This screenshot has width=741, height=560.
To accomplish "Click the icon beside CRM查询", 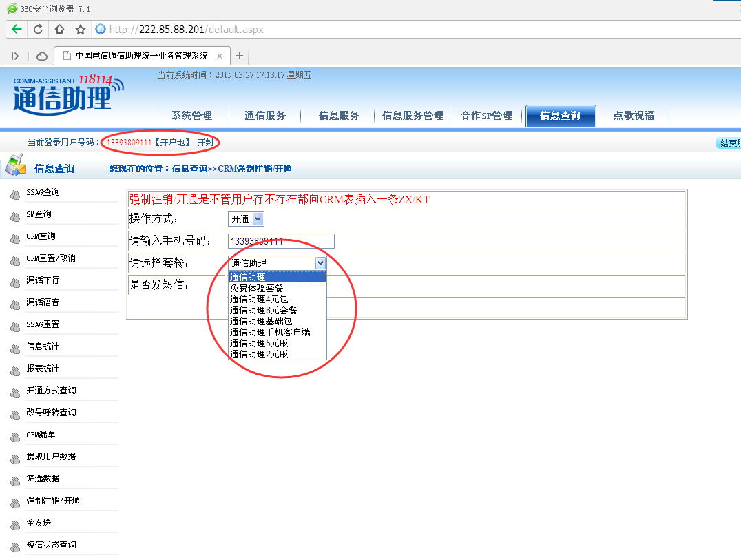I will [x=15, y=238].
